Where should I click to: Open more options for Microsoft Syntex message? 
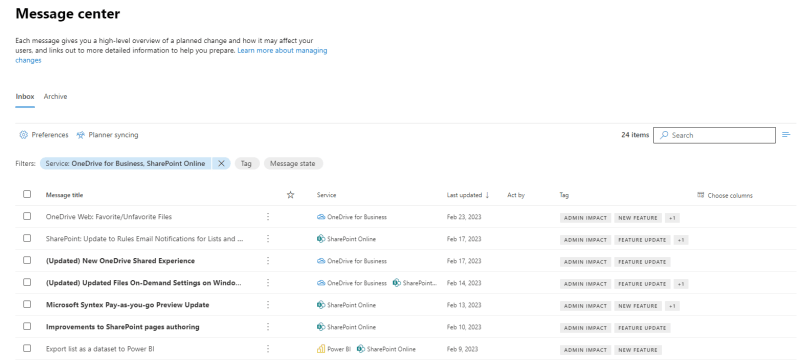click(268, 305)
